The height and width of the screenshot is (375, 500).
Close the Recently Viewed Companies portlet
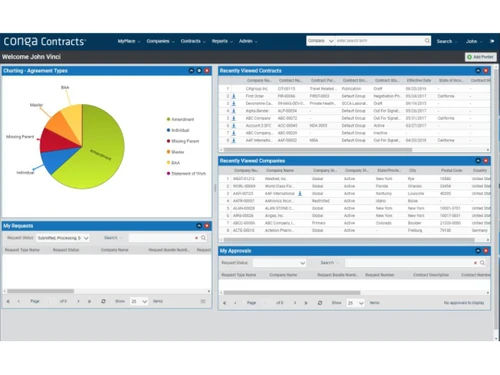click(x=486, y=161)
